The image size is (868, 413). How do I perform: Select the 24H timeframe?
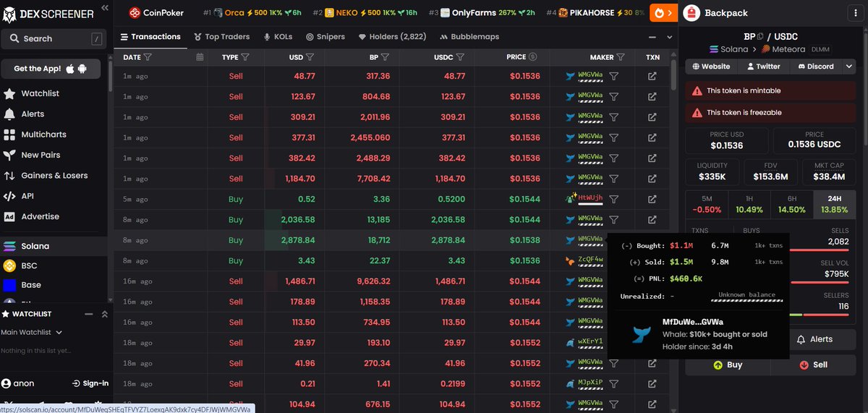[834, 204]
